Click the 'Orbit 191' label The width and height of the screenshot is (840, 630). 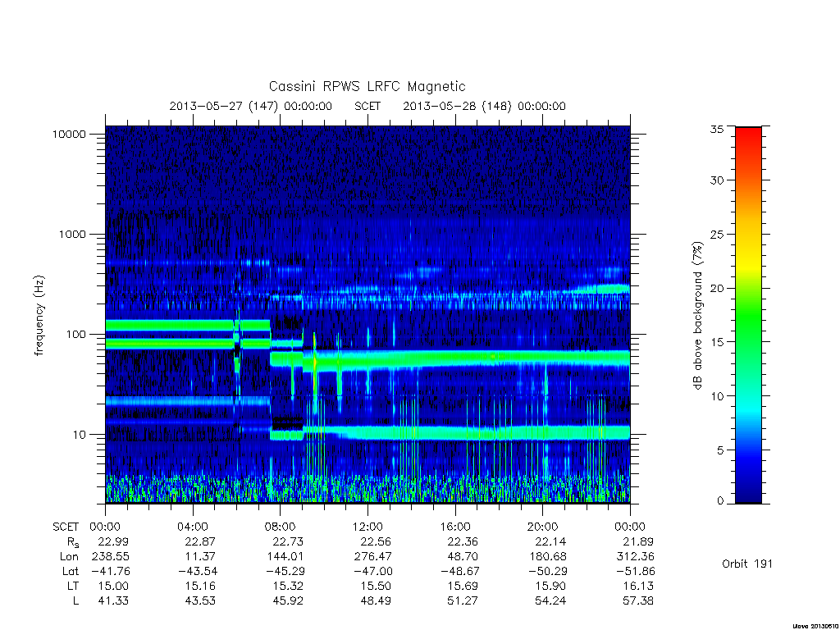coord(747,564)
